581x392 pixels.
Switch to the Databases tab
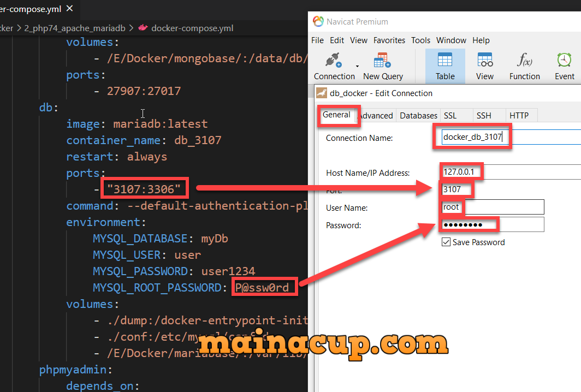pyautogui.click(x=418, y=116)
